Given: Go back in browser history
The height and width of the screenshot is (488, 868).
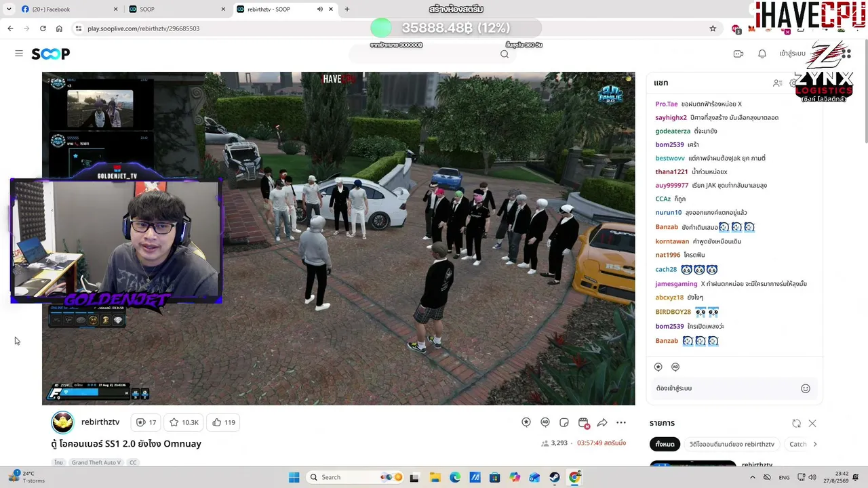Looking at the screenshot, I should [x=10, y=28].
